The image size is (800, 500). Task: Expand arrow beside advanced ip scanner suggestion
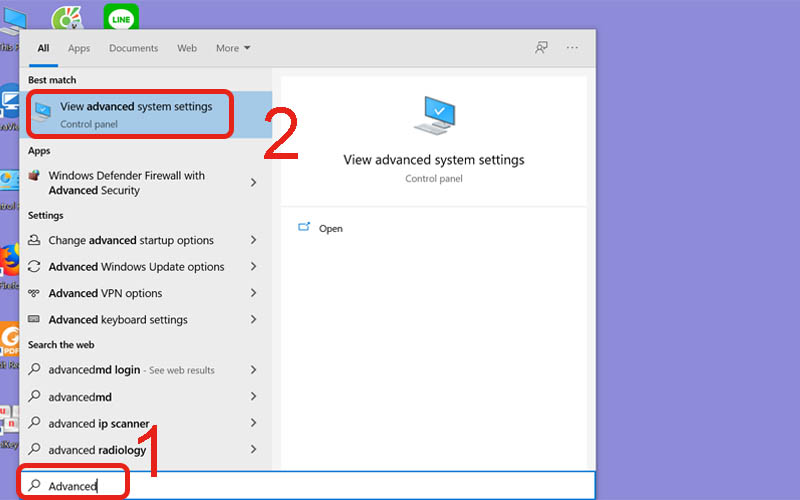point(254,423)
